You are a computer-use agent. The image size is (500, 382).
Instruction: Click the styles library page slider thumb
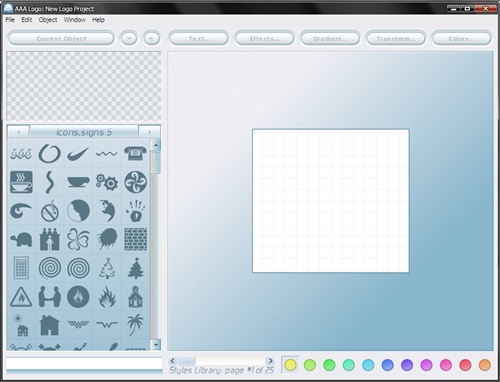click(187, 361)
